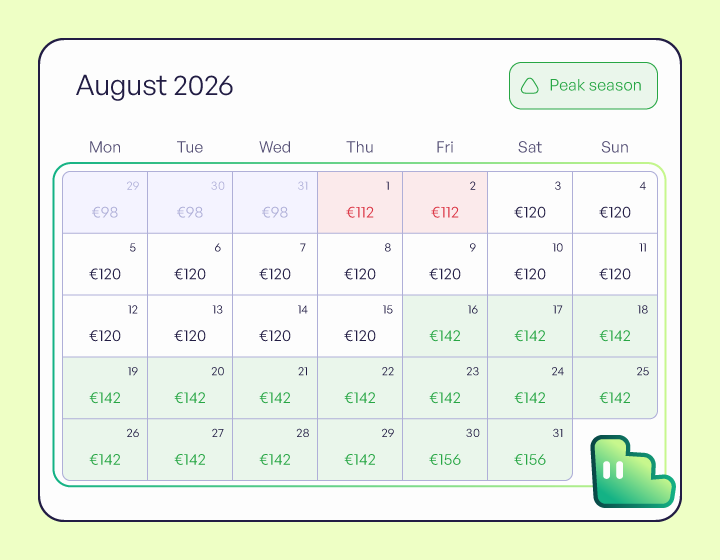Select July 31 cell at €98
The image size is (720, 560).
pyautogui.click(x=275, y=202)
